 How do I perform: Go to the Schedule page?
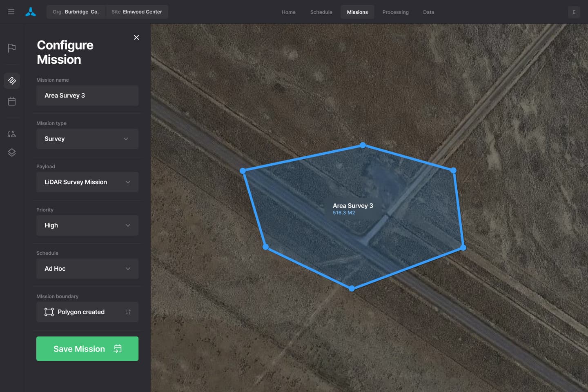pos(321,12)
